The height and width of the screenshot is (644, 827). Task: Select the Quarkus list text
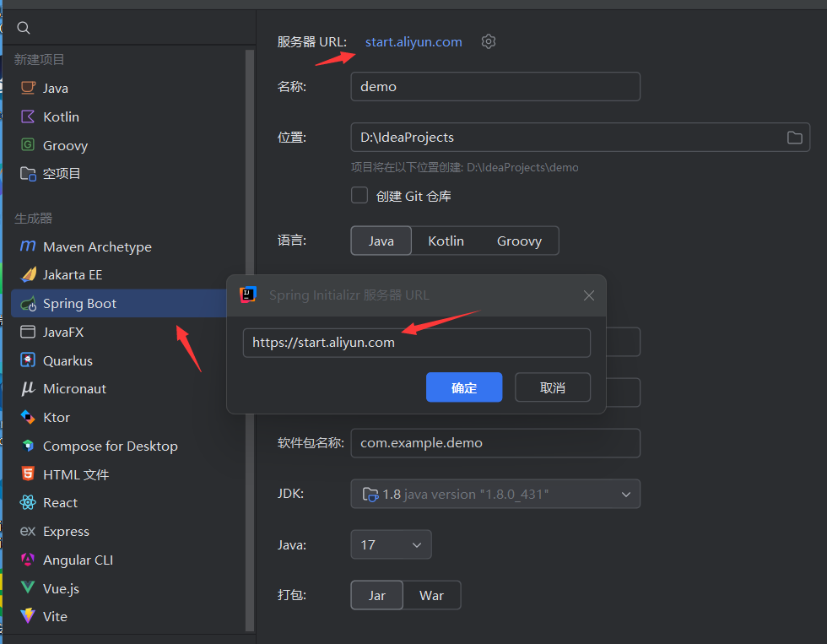point(68,360)
